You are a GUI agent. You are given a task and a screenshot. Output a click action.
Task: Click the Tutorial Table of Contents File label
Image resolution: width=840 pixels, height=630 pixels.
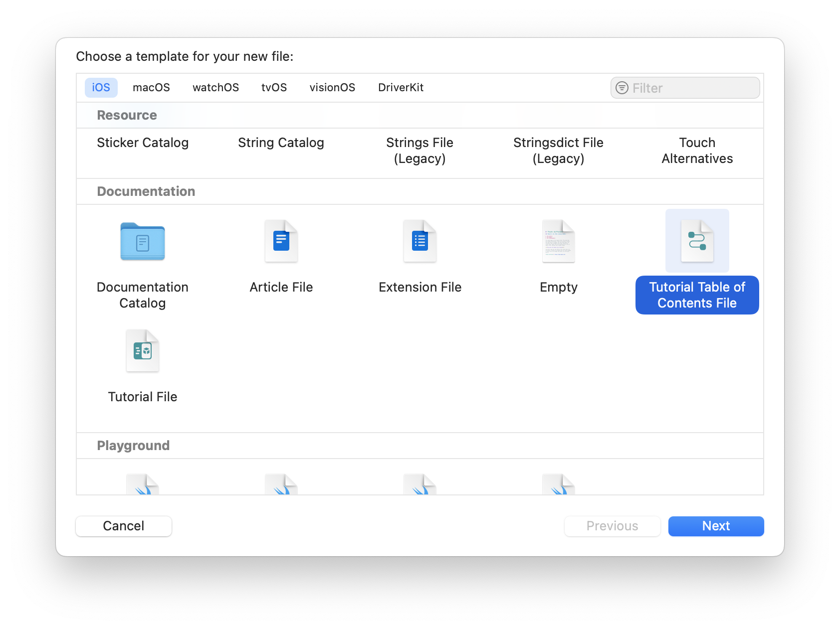(697, 295)
